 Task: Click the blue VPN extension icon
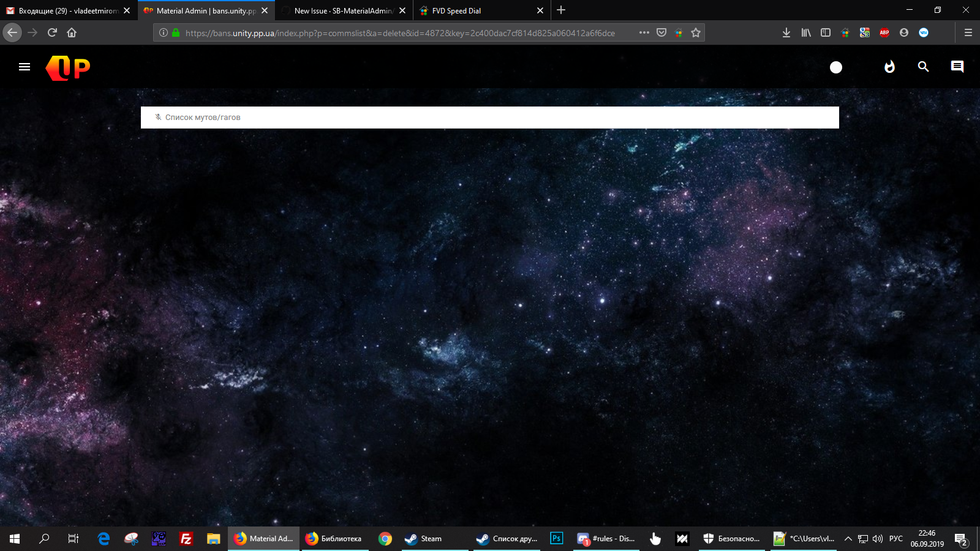tap(924, 32)
